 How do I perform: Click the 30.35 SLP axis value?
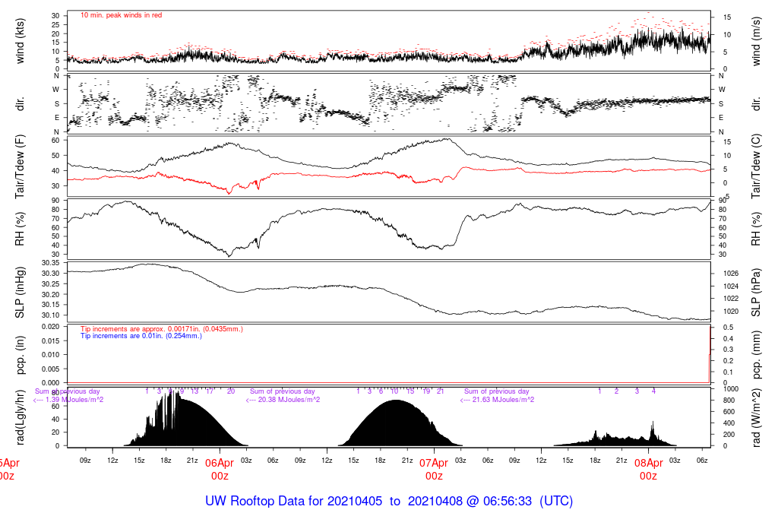tap(51, 263)
